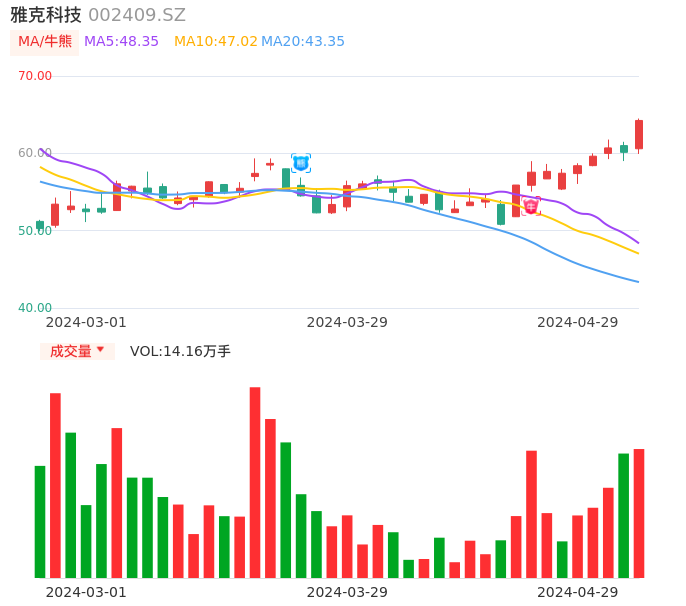Click the 2024-03-29 date label on price axis

347,322
